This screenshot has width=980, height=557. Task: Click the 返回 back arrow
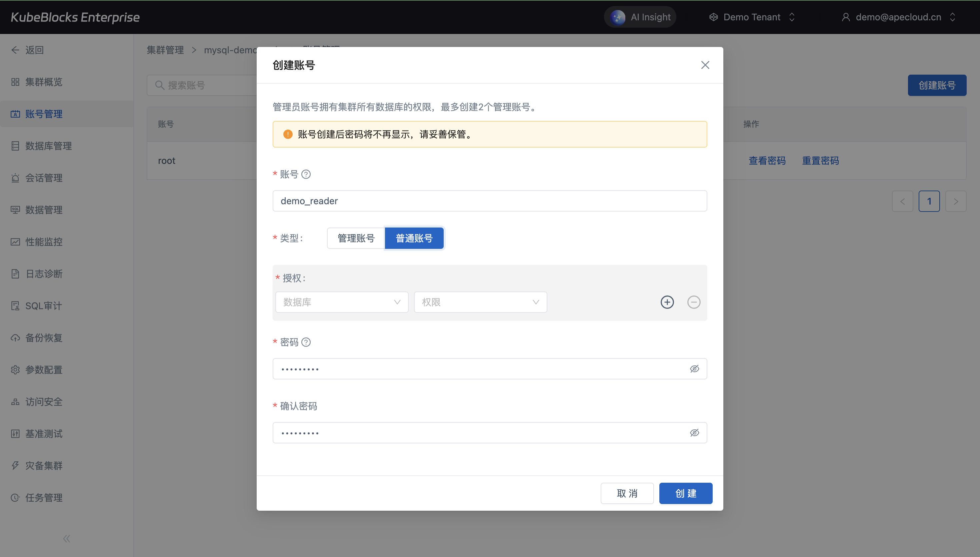coord(15,50)
